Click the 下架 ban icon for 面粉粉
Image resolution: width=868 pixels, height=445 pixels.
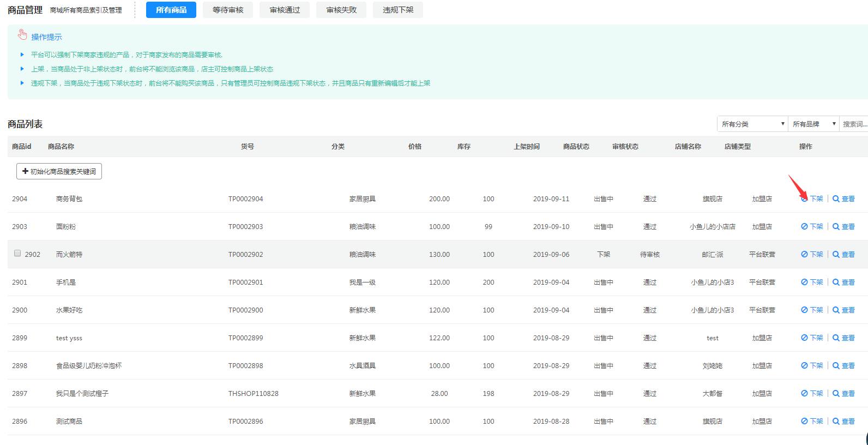804,226
